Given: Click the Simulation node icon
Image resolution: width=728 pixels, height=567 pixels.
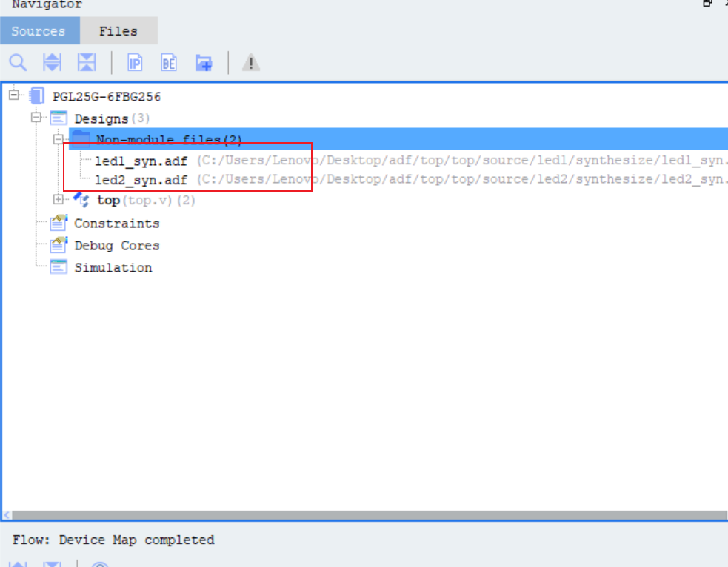Looking at the screenshot, I should pyautogui.click(x=59, y=267).
